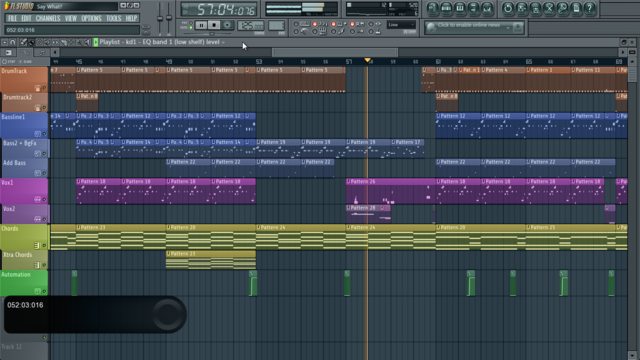This screenshot has height=360, width=640.
Task: Adjust the master volume slider
Action: (x=160, y=18)
